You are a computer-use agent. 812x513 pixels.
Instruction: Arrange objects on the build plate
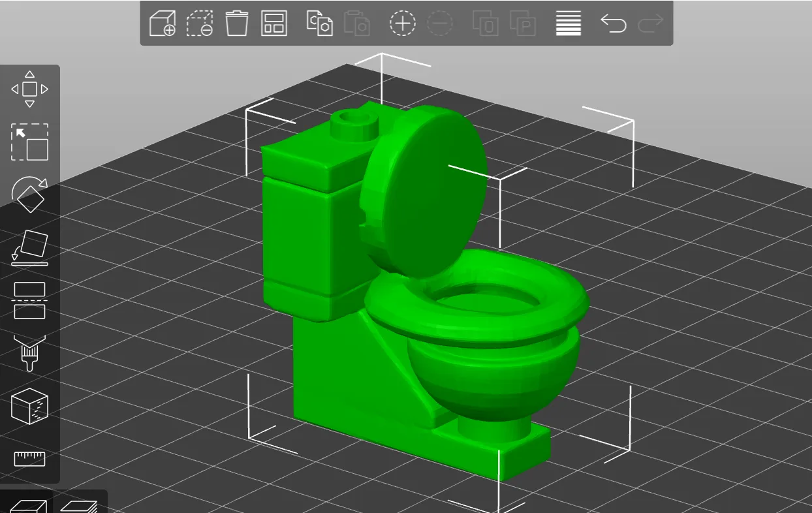tap(273, 23)
